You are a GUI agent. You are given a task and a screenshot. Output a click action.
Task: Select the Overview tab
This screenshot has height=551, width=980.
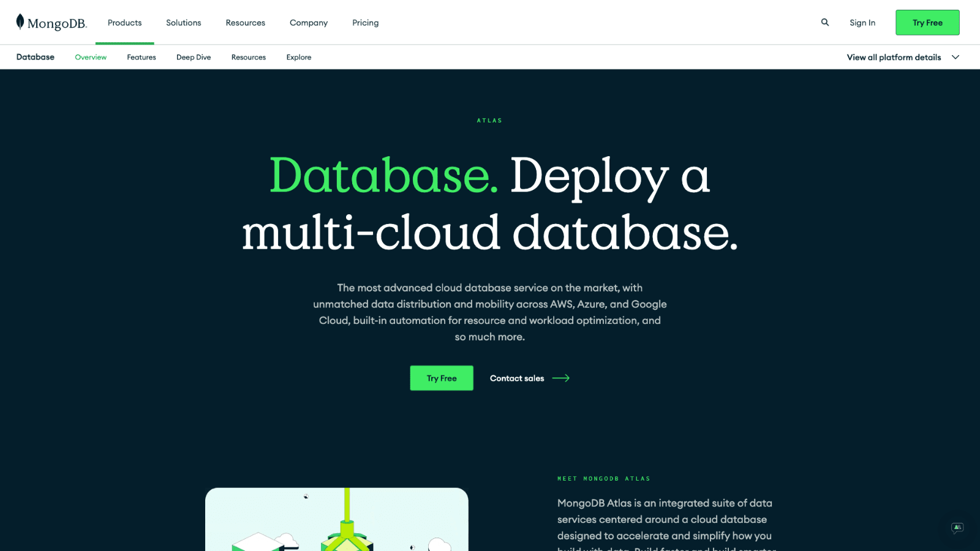[x=91, y=57]
